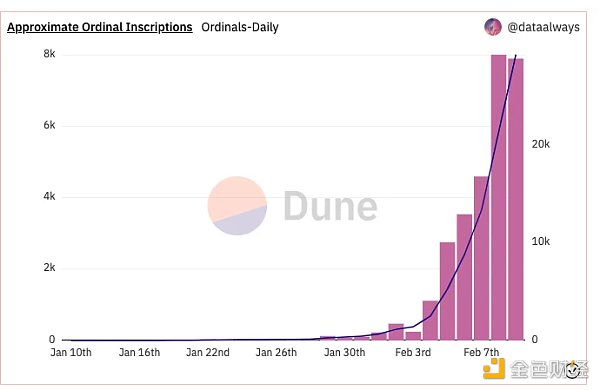The width and height of the screenshot is (600, 390).
Task: Click the Dune watermark circle logo
Action: [237, 206]
